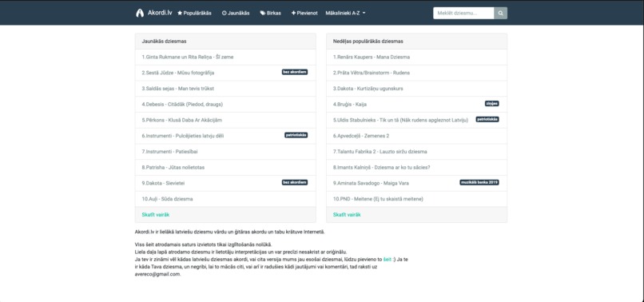
Task: Click bez akordiem tag on Dakota - Sievietei row
Action: 295,182
